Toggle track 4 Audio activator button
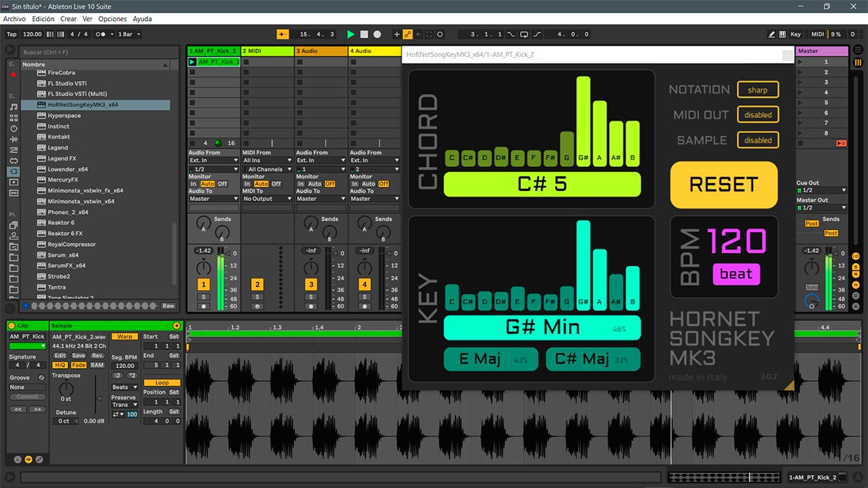The height and width of the screenshot is (488, 868). point(365,284)
